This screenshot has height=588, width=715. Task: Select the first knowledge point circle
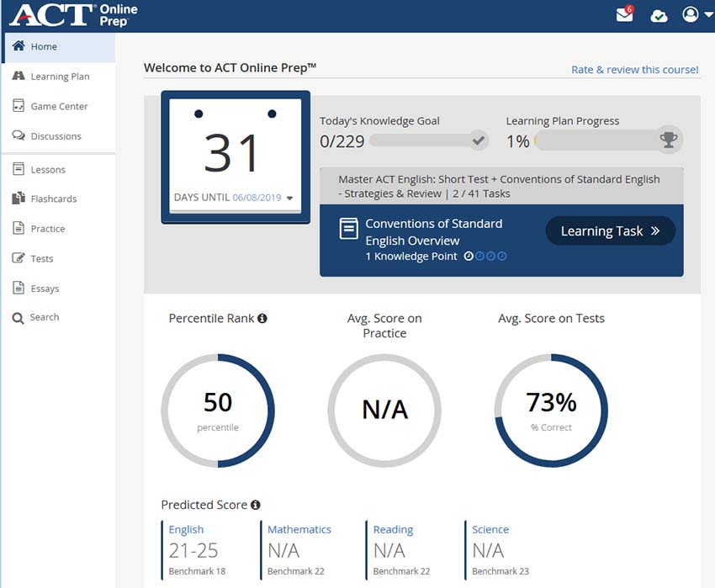point(469,257)
